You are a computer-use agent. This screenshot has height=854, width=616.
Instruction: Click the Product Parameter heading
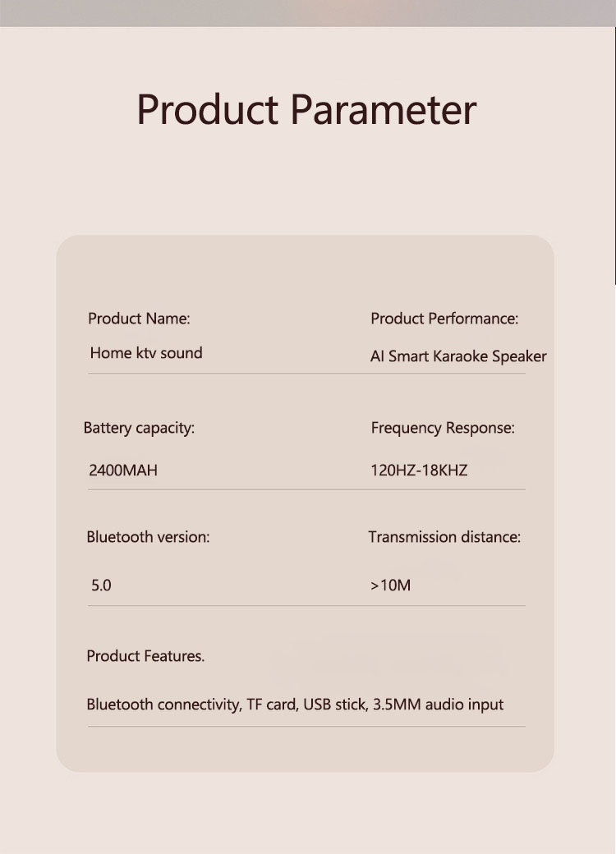[x=306, y=109]
